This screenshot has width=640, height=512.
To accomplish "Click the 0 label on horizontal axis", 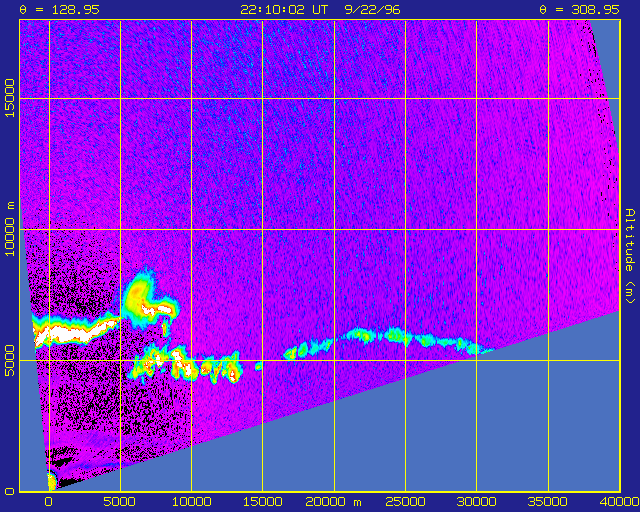I will (49, 502).
